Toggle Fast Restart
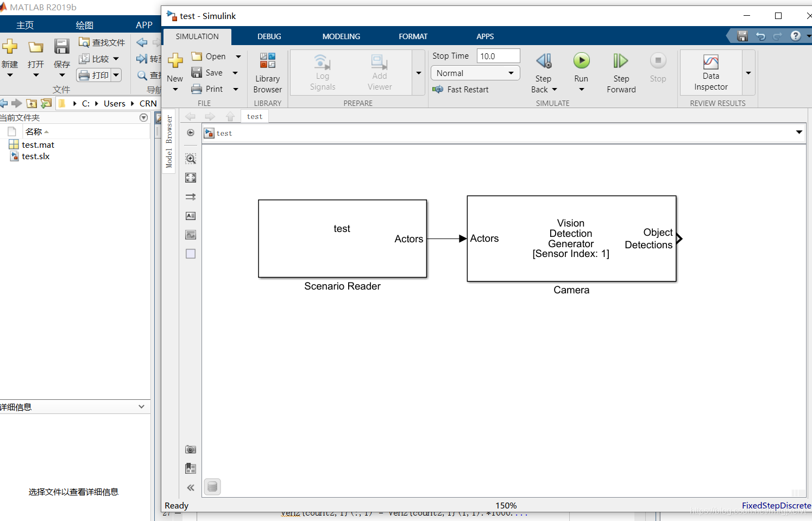Viewport: 812px width, 521px height. 461,90
